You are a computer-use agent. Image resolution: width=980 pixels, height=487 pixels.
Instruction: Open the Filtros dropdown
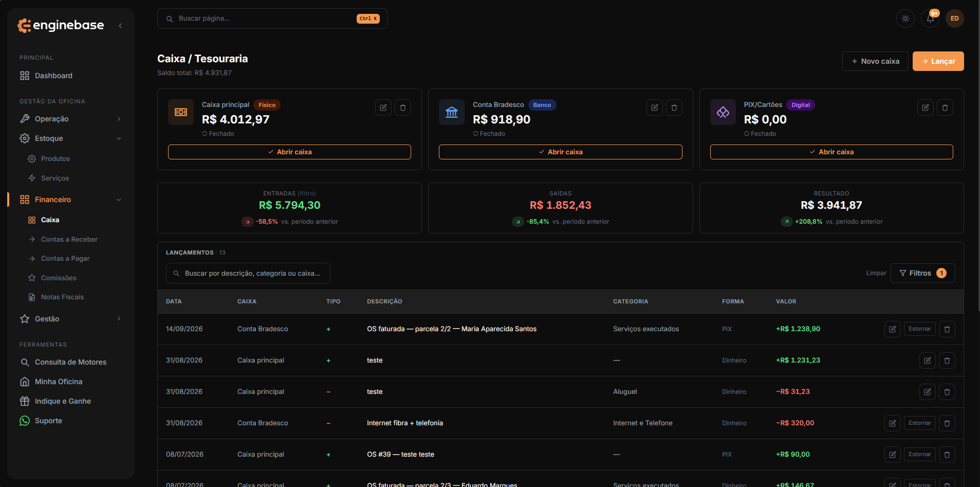(922, 273)
